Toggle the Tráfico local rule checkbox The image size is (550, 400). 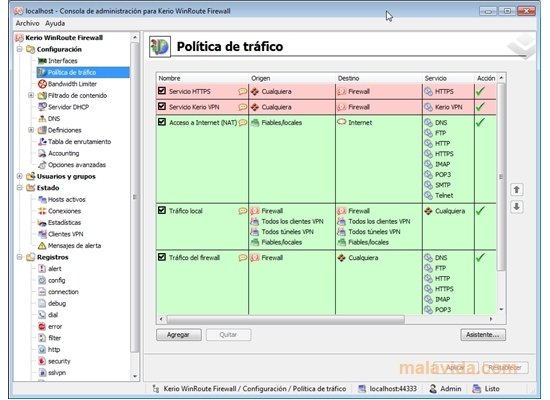(x=162, y=211)
